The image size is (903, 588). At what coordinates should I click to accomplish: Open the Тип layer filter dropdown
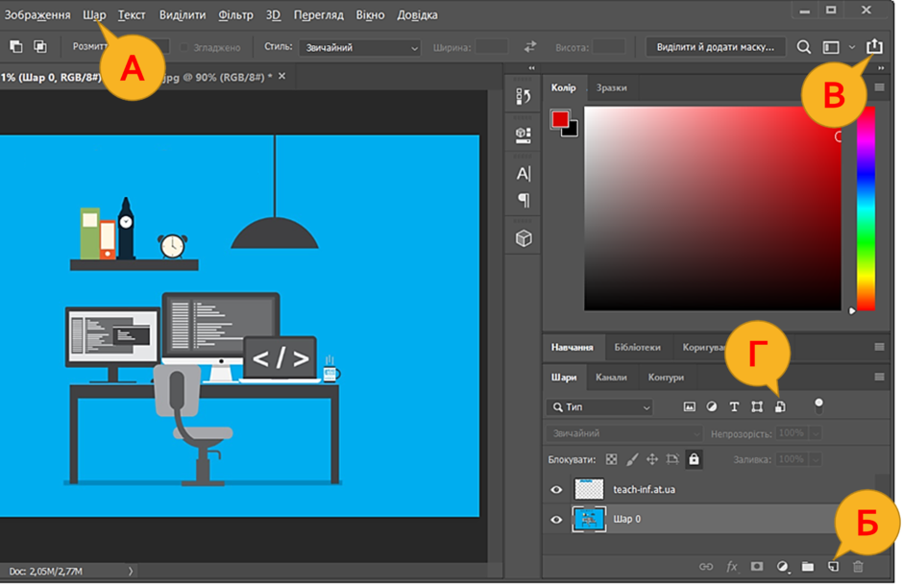pos(599,407)
